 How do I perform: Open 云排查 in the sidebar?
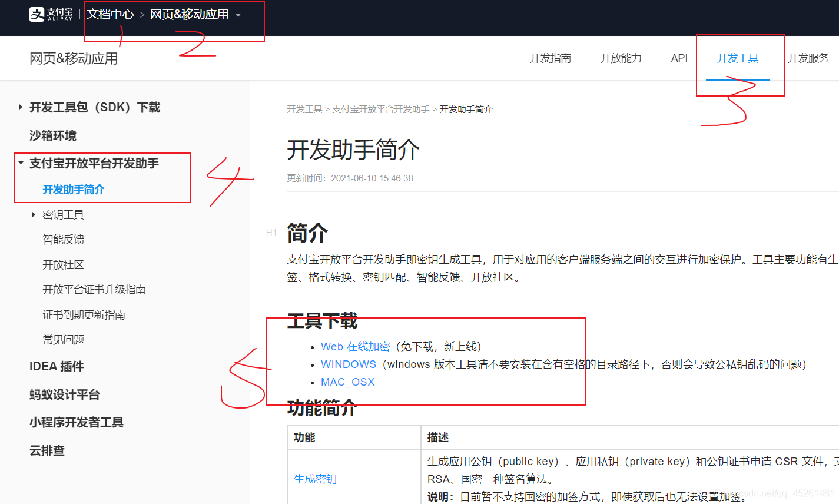coord(47,450)
